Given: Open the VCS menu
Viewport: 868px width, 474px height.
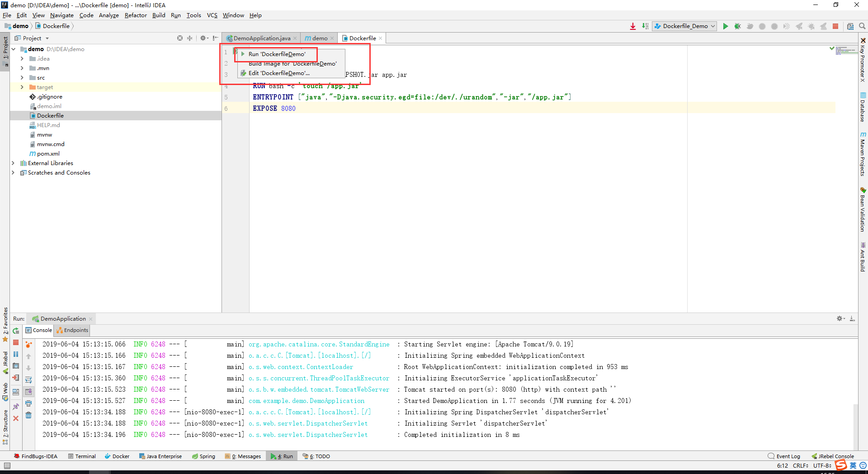Looking at the screenshot, I should point(212,15).
